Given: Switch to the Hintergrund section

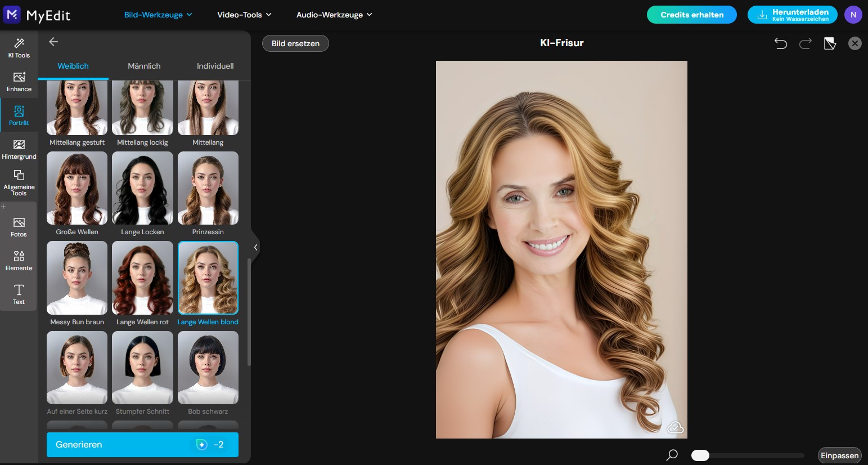Looking at the screenshot, I should click(19, 149).
